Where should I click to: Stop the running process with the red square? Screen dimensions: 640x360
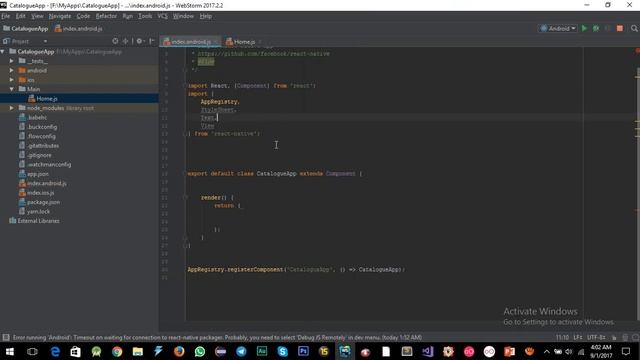pyautogui.click(x=620, y=28)
